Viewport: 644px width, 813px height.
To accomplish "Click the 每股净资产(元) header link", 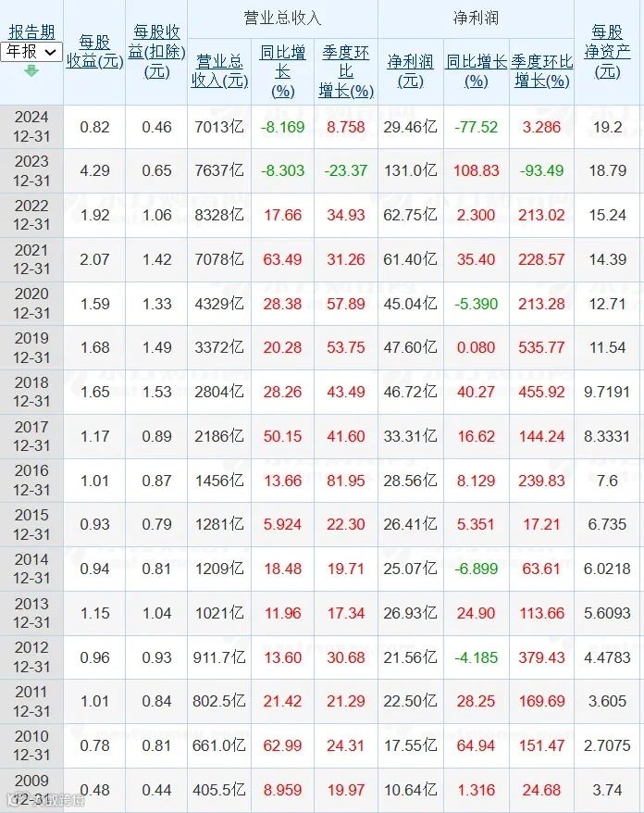I will pos(607,51).
